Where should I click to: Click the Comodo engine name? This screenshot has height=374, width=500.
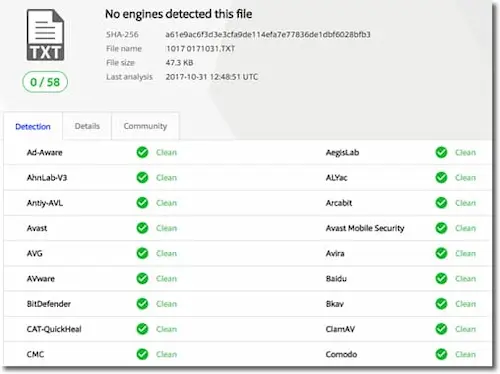pos(341,354)
